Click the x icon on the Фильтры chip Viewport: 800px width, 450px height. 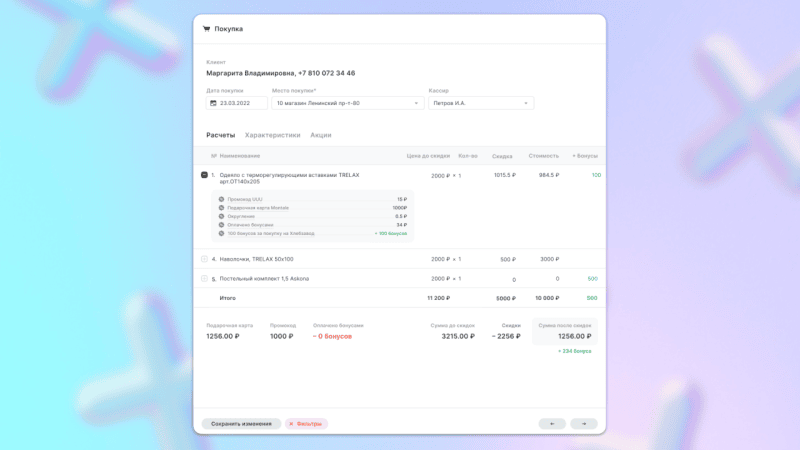[291, 424]
